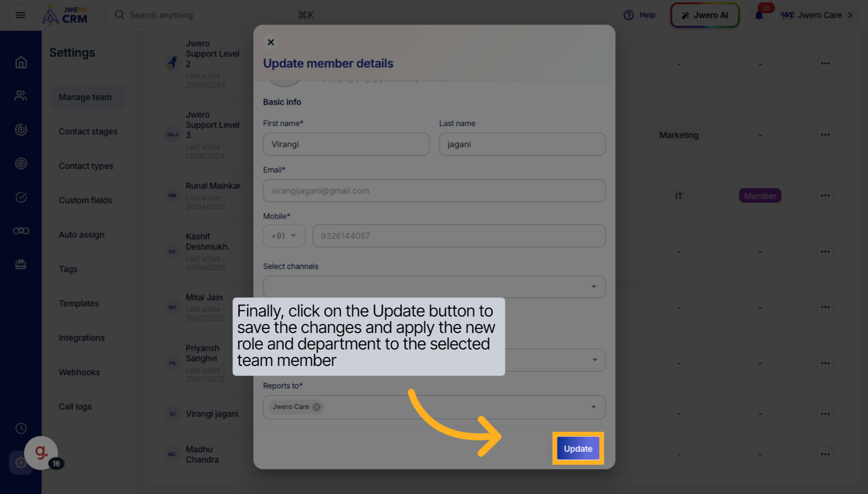The width and height of the screenshot is (868, 494).
Task: Select the gift/products icon in sidebar
Action: click(21, 264)
